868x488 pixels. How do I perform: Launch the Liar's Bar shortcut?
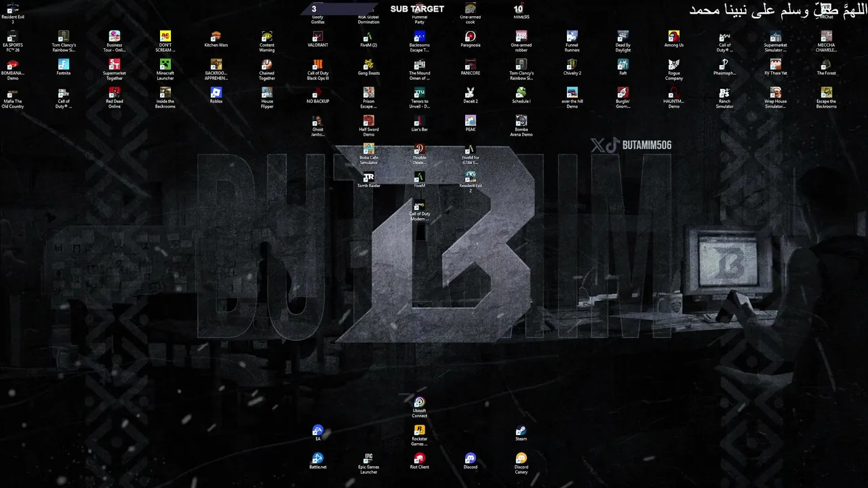pos(420,123)
